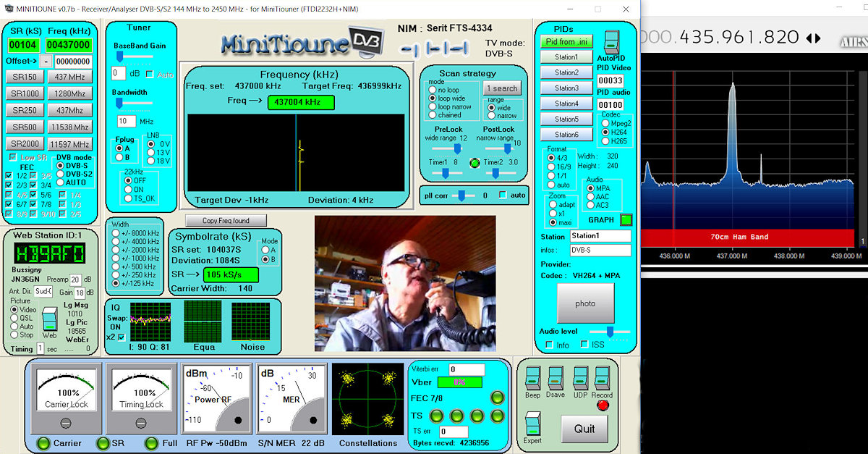Flip the Beep rocker switch
This screenshot has height=454, width=868.
(x=532, y=378)
